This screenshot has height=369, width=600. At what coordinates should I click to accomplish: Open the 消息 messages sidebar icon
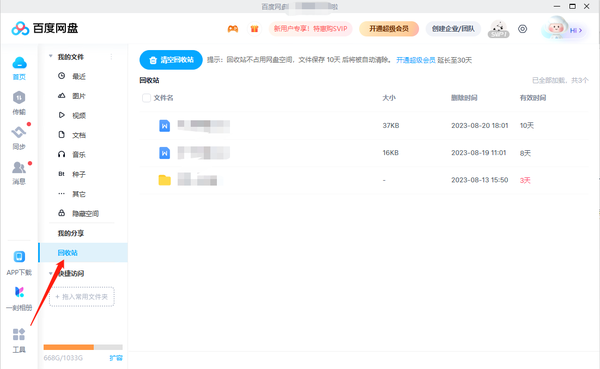19,167
